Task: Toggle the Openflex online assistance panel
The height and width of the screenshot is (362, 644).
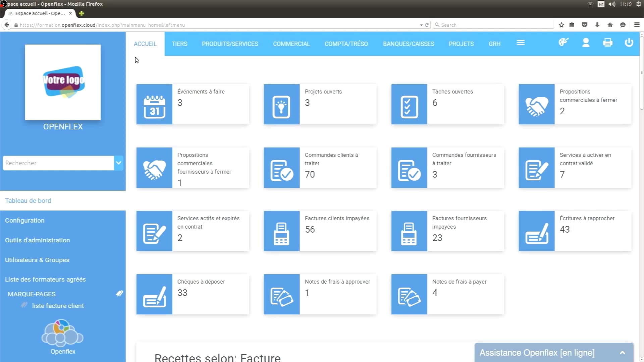Action: click(622, 352)
